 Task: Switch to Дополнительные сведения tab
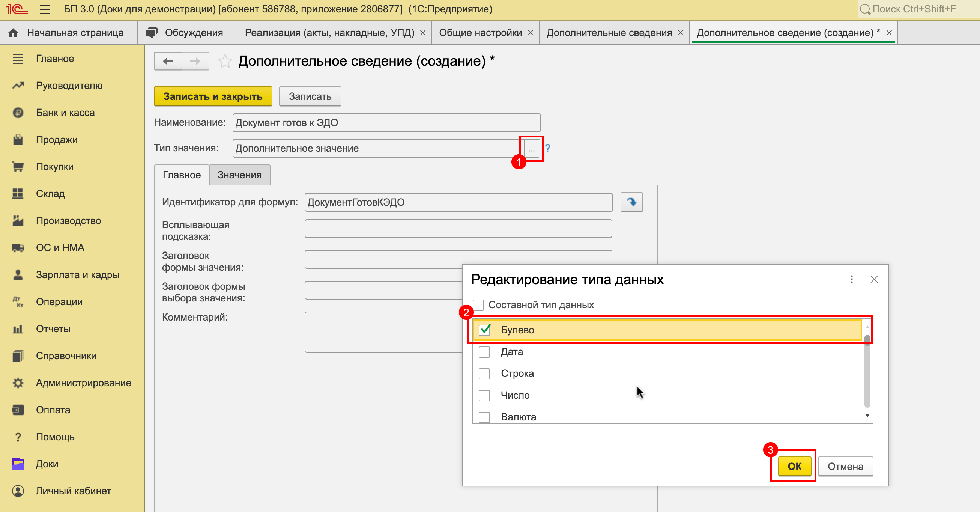(x=609, y=33)
